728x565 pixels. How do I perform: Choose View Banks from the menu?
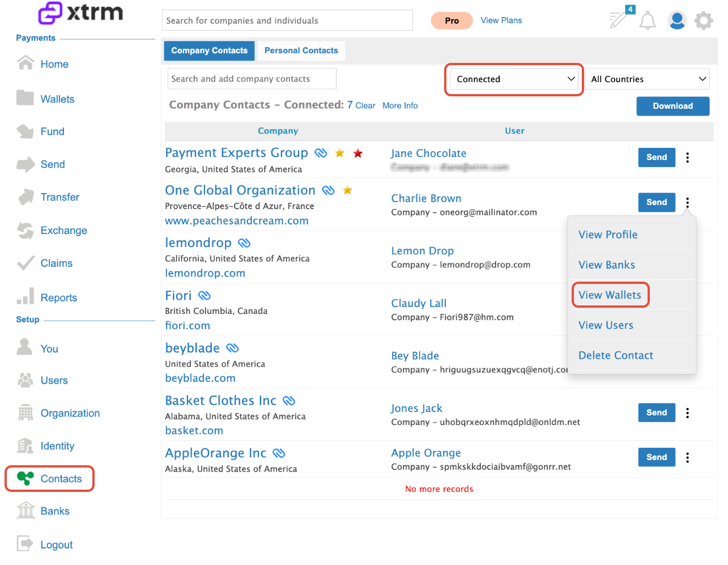pyautogui.click(x=607, y=265)
